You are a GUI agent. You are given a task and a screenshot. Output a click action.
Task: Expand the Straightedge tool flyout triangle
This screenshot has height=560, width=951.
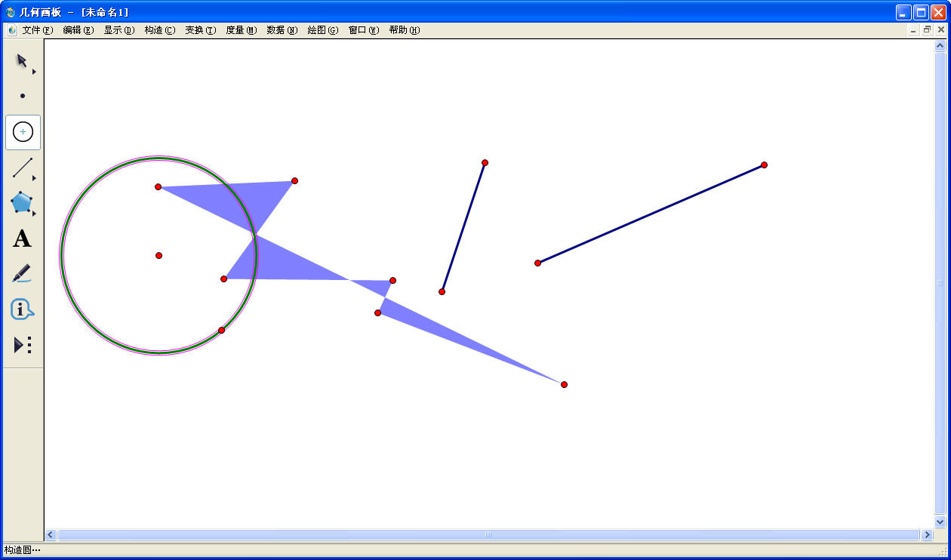tap(34, 178)
